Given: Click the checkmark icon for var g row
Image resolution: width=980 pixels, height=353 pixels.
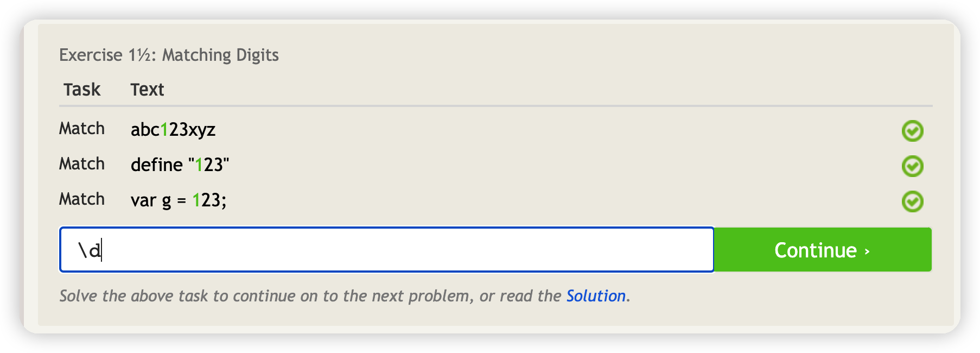Looking at the screenshot, I should pyautogui.click(x=912, y=201).
